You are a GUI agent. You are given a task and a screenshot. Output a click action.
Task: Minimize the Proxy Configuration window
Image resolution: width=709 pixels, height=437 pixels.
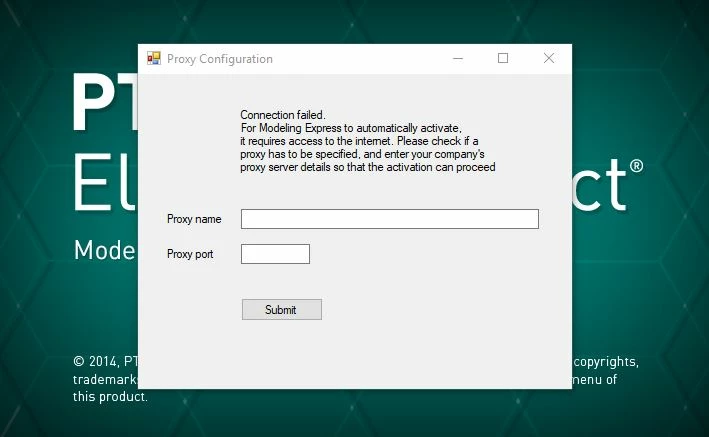[458, 58]
